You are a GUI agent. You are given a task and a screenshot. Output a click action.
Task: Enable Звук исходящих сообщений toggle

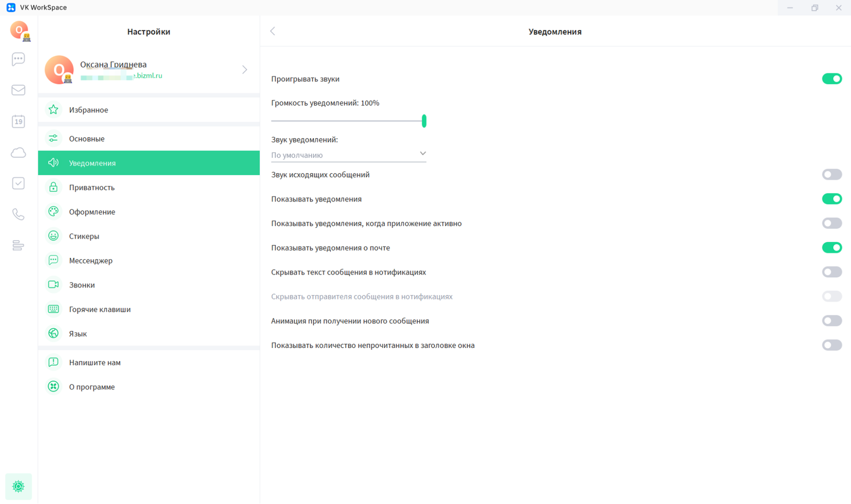point(831,175)
